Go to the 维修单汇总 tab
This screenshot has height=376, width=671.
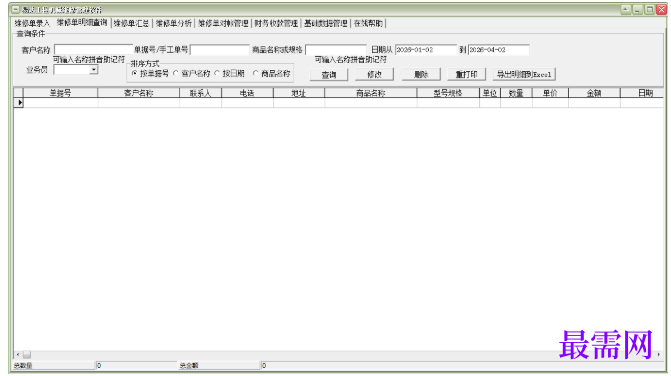pyautogui.click(x=131, y=23)
